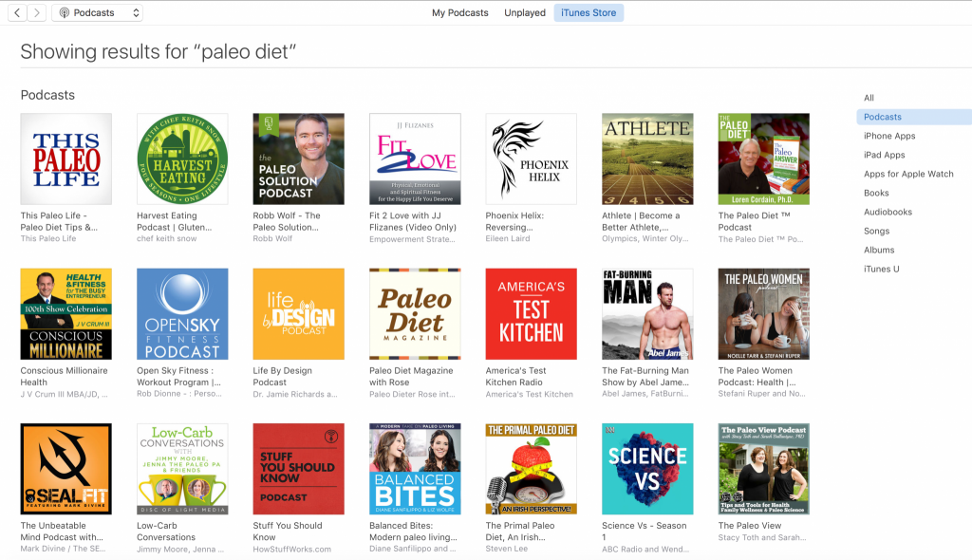Click Phoenix Helix: Reversing title link
This screenshot has height=560, width=972.
pyautogui.click(x=514, y=221)
